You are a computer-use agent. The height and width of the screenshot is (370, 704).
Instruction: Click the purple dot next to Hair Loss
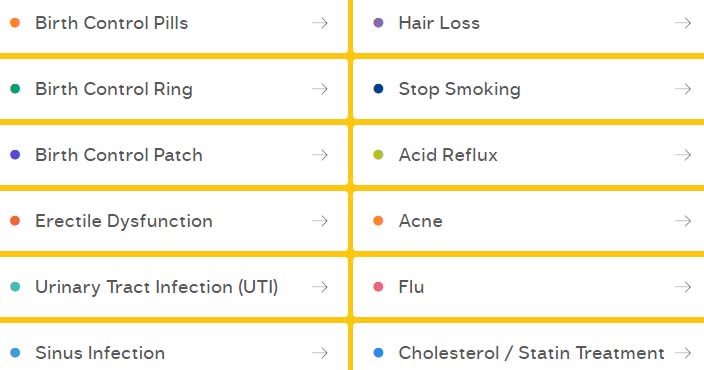tap(378, 22)
